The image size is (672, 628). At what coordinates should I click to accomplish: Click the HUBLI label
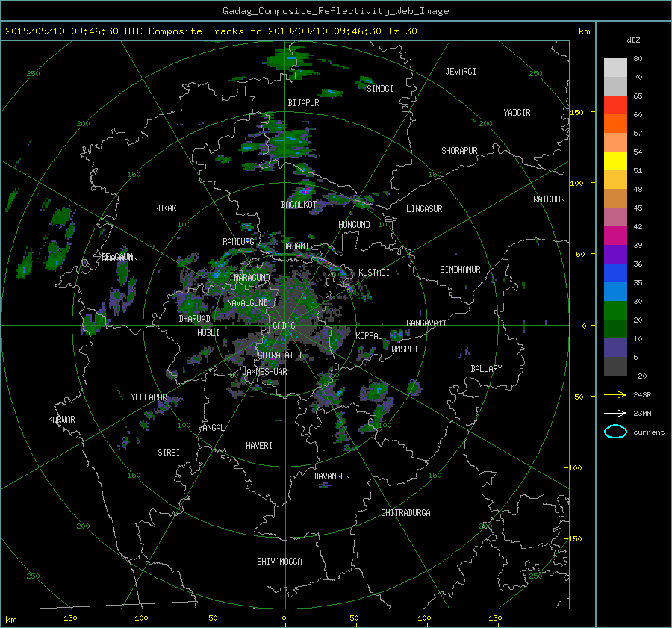click(x=208, y=333)
